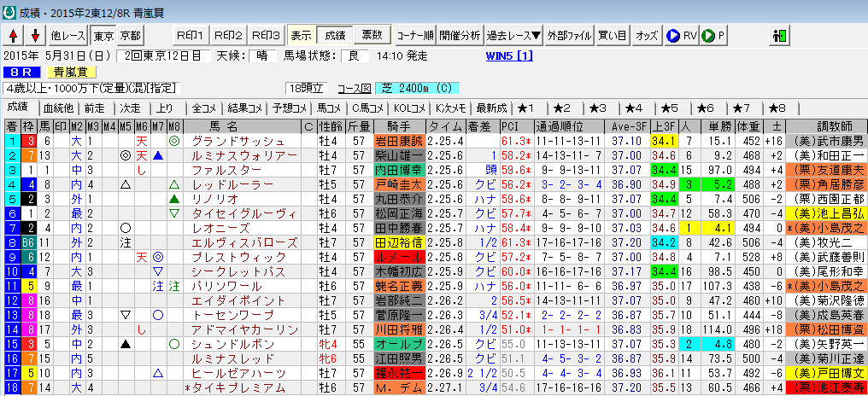Switch to the 次走 tab
868x396 pixels.
point(130,108)
